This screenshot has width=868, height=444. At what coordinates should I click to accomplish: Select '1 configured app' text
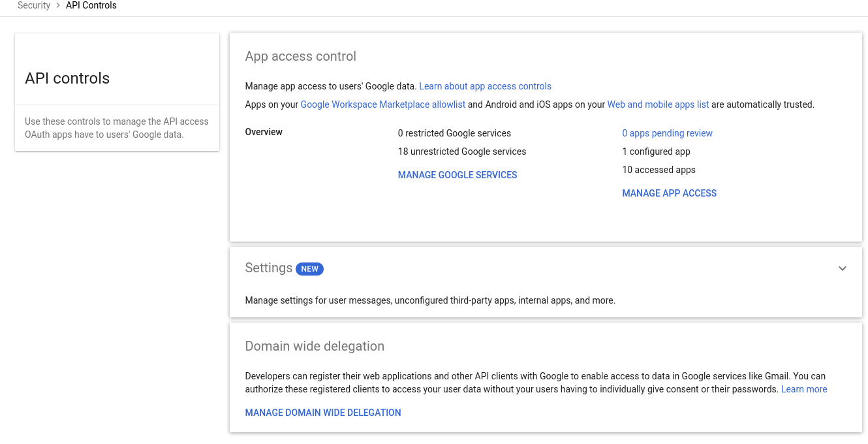[656, 151]
